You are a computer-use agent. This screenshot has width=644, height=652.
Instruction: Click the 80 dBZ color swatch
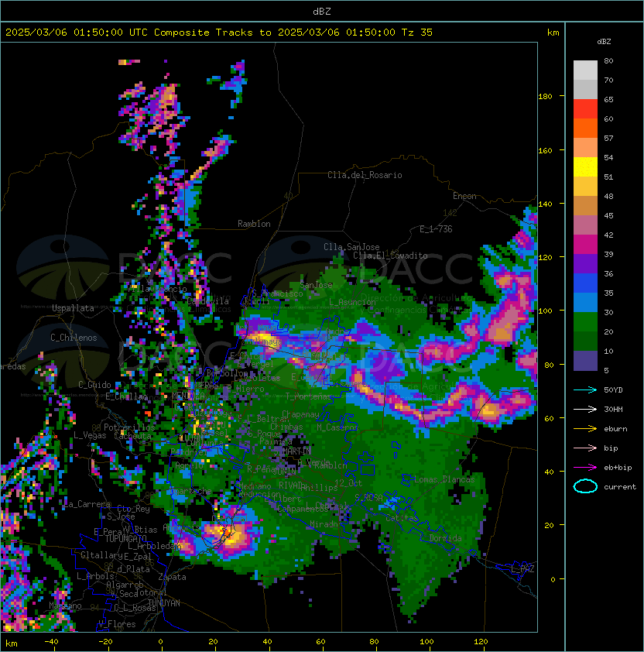point(585,70)
